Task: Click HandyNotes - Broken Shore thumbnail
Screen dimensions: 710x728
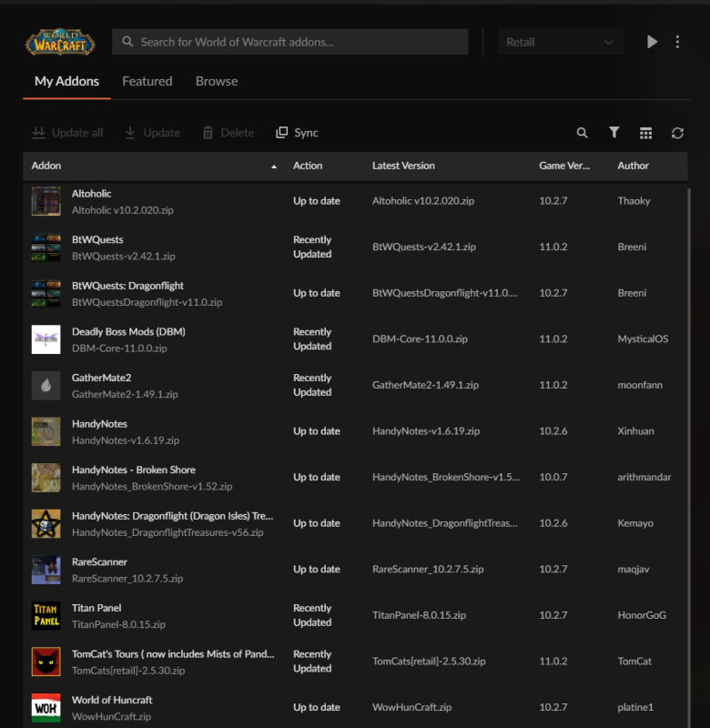Action: click(46, 477)
